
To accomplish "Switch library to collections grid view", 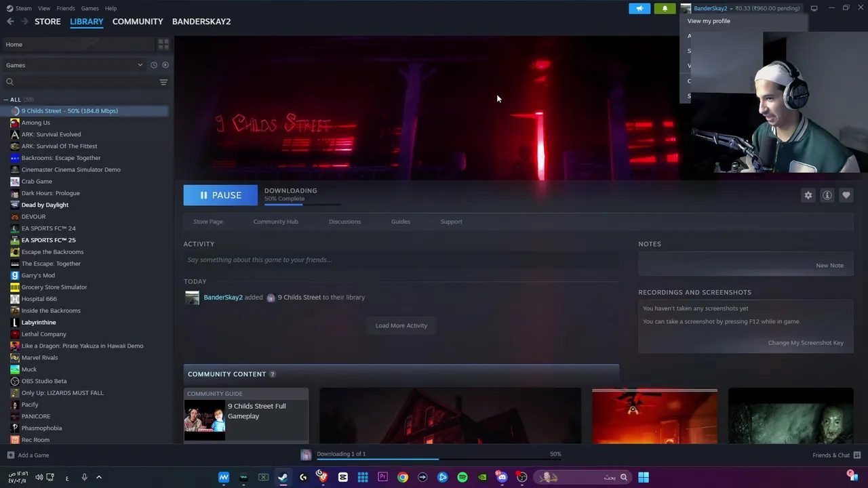I will [163, 44].
